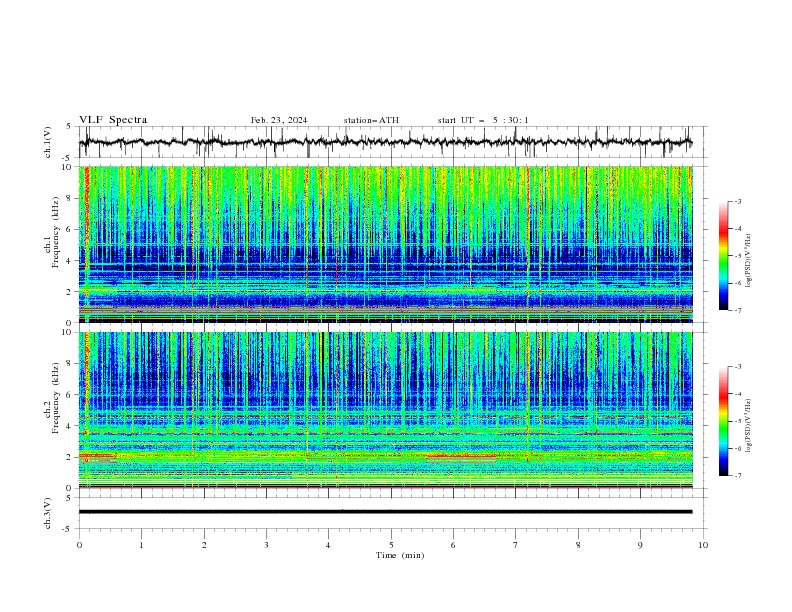
Task: Click the "ch.3(V)" waveform axis label
Action: click(x=48, y=513)
